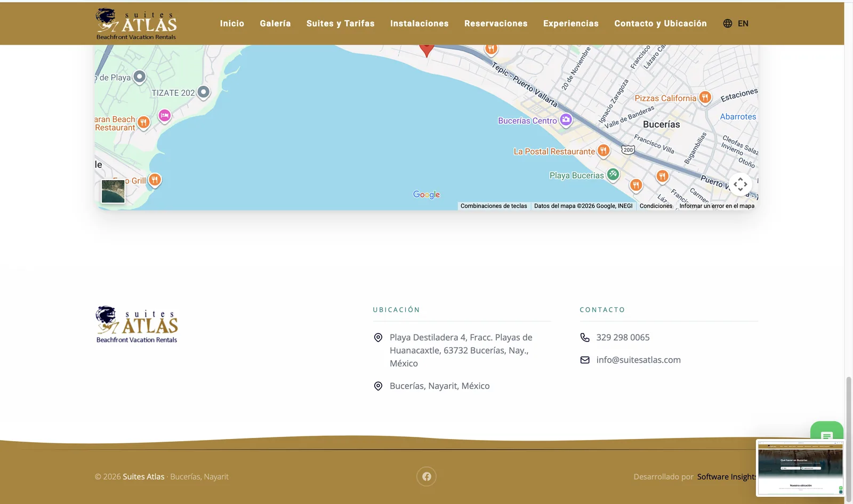Image resolution: width=853 pixels, height=504 pixels.
Task: Click Informar un error en el mapa
Action: coord(717,206)
